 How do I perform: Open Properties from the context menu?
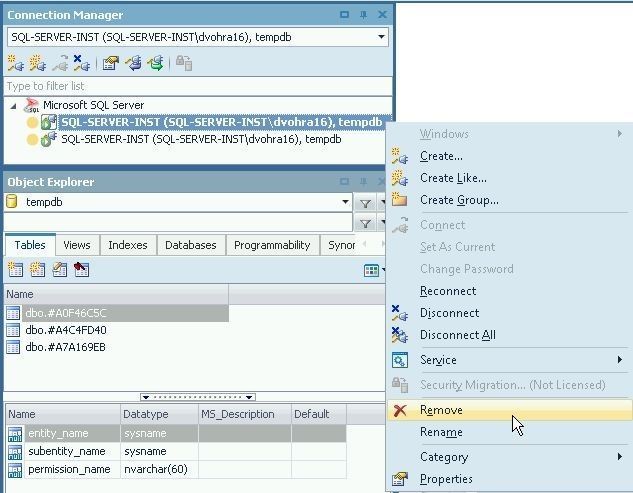(446, 479)
